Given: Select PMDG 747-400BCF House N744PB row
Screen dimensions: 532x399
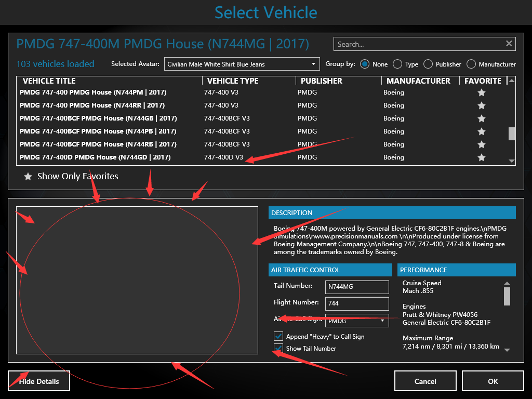Looking at the screenshot, I should point(262,131).
